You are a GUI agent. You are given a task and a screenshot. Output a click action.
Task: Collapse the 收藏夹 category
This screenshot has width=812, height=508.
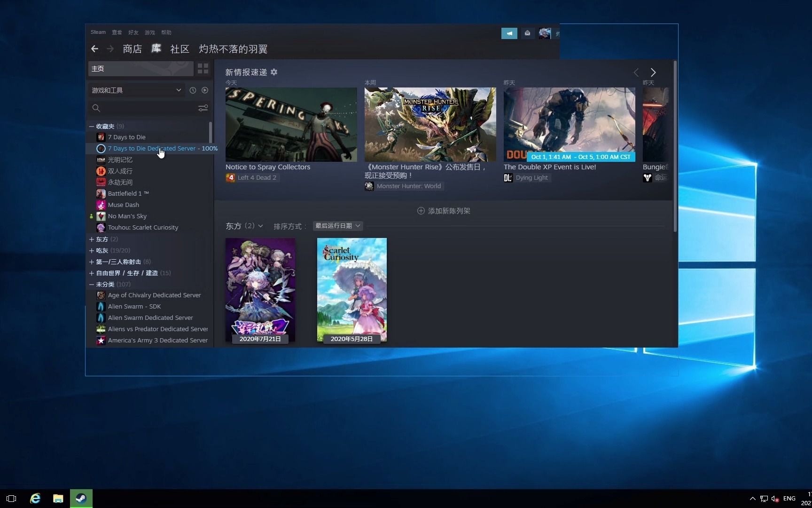tap(92, 127)
